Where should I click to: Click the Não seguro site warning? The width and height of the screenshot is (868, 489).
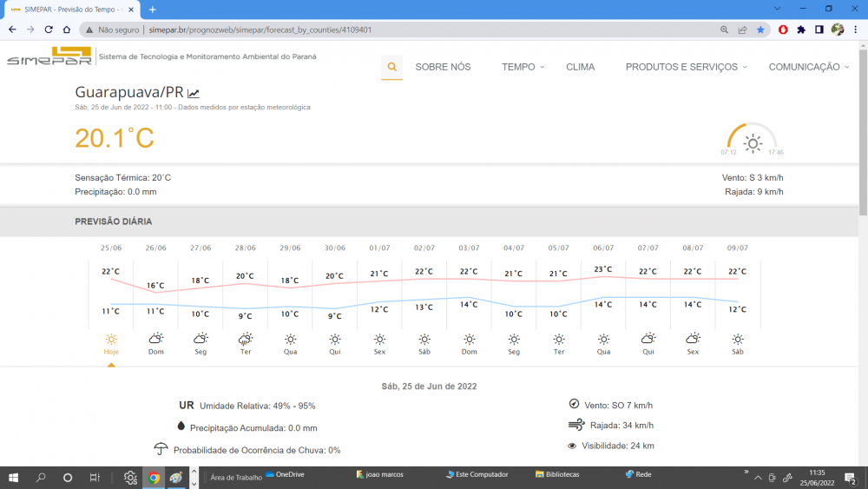(x=112, y=30)
